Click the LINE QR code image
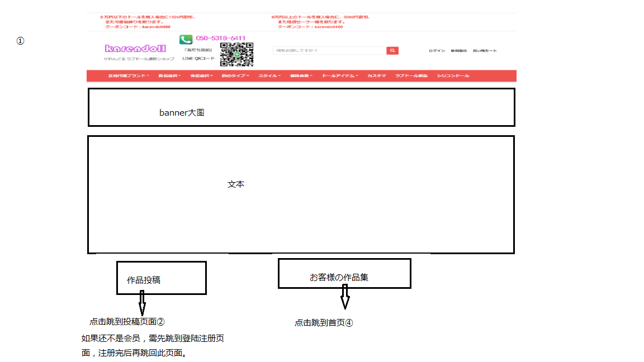Viewport: 644px width, 362px height. 236,54
